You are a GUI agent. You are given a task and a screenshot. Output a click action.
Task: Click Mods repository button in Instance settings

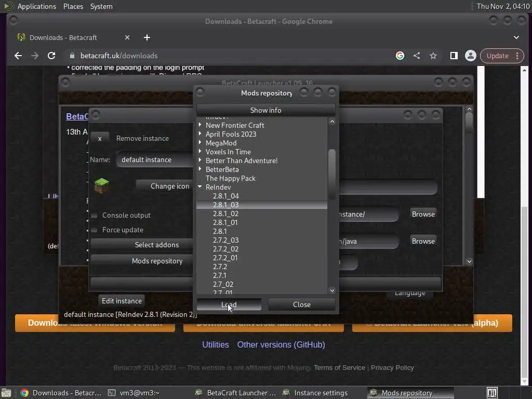[142, 261]
